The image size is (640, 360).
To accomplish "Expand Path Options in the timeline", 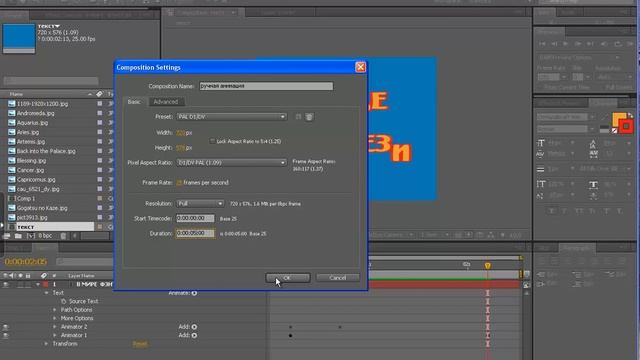I will point(55,310).
